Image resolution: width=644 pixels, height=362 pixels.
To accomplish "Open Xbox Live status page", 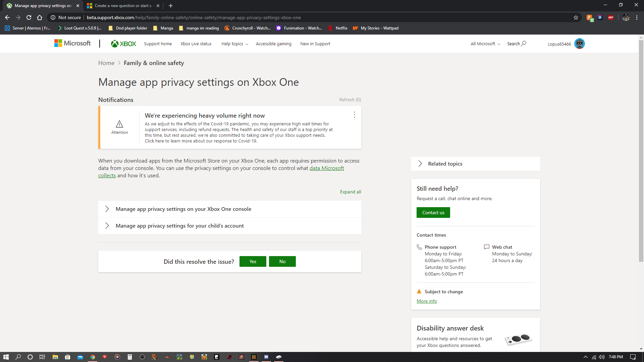I will pyautogui.click(x=196, y=44).
